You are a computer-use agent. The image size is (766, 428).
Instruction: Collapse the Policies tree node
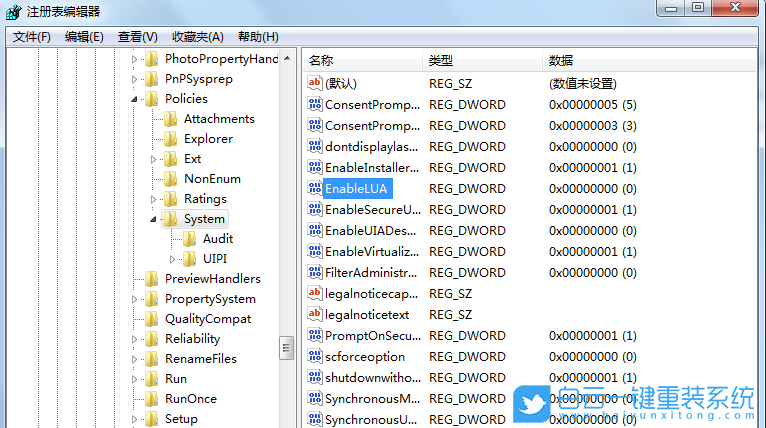tap(134, 99)
